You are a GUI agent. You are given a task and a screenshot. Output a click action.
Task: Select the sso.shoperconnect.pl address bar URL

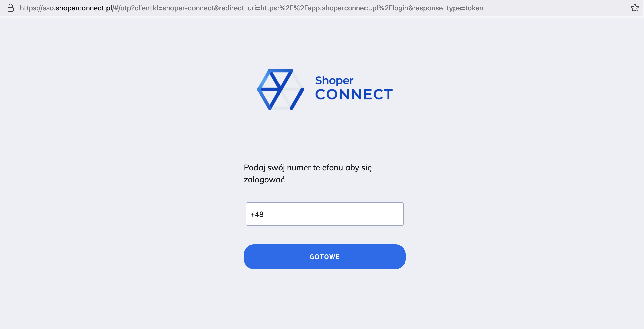click(251, 8)
